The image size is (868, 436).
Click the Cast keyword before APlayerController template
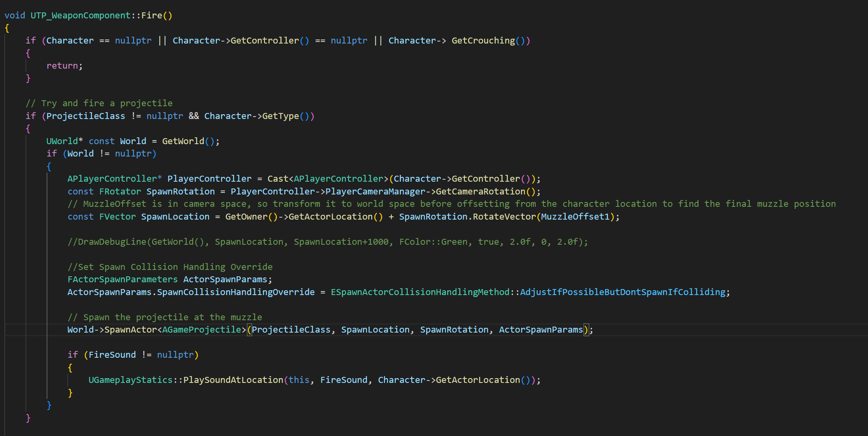pos(278,179)
